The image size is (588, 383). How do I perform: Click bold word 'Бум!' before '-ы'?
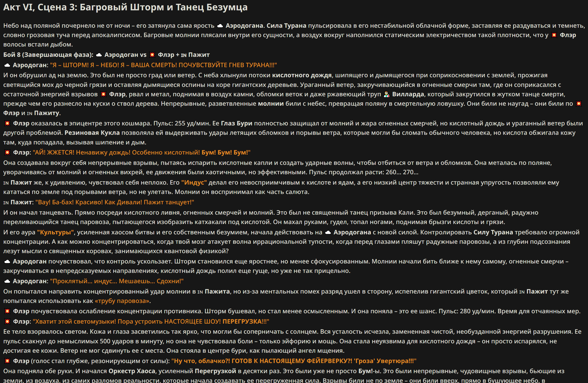point(365,371)
